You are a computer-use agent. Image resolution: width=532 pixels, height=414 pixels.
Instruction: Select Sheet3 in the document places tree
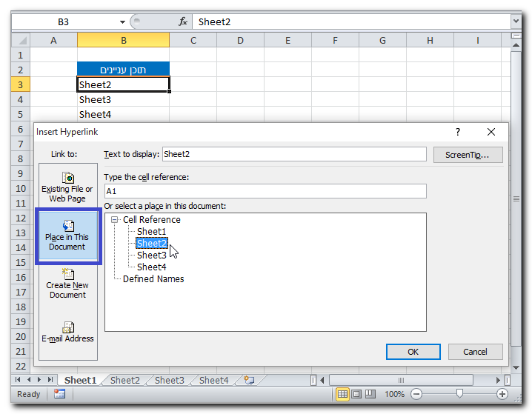click(x=151, y=256)
